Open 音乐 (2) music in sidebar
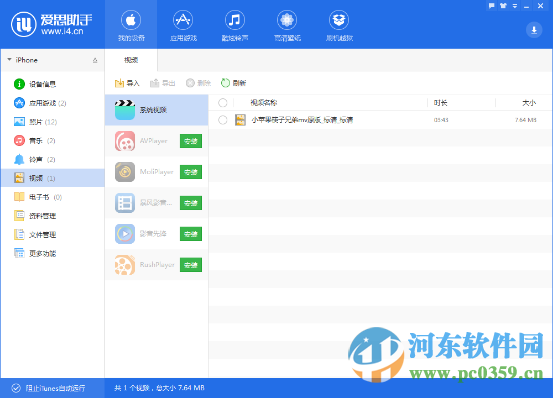Screen dimensions: 553x398 [x=53, y=140]
